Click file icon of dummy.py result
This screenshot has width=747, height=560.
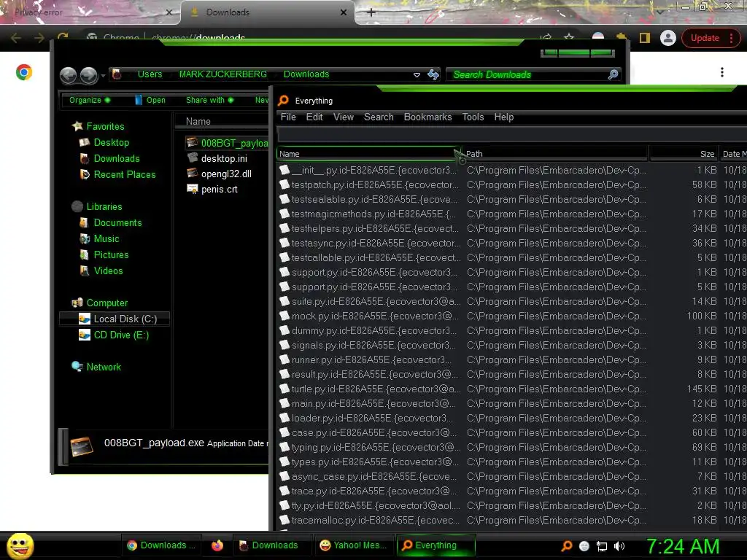[285, 330]
